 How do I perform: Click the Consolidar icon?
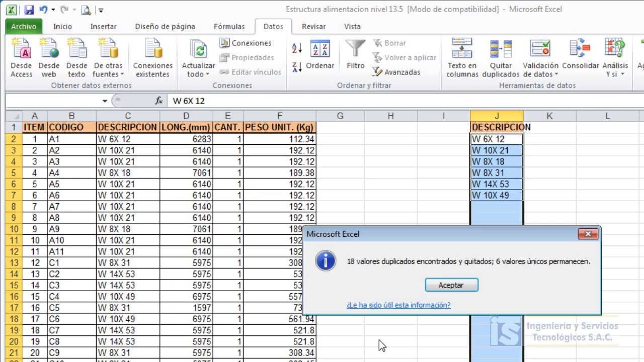tap(580, 54)
